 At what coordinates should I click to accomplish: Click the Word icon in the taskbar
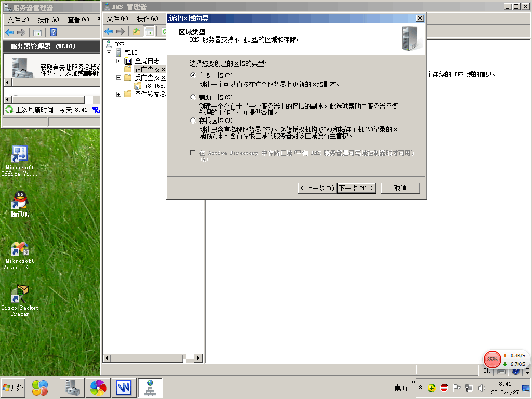tap(124, 388)
